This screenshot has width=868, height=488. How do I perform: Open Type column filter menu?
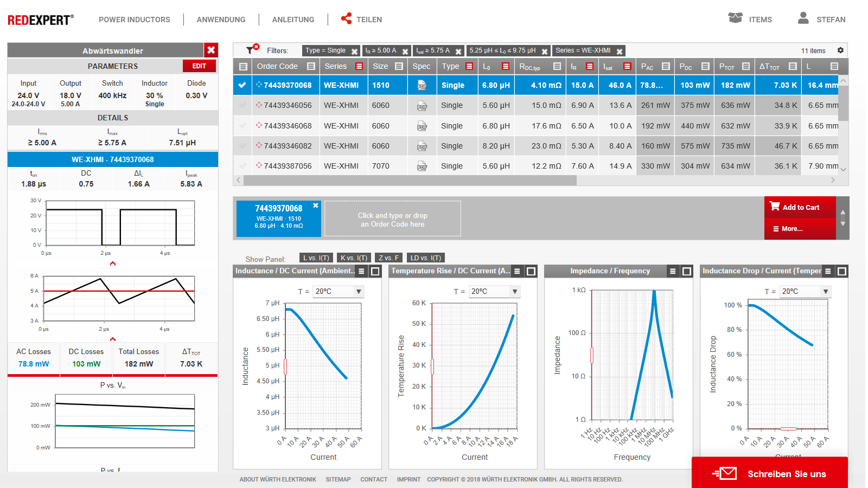(x=469, y=66)
